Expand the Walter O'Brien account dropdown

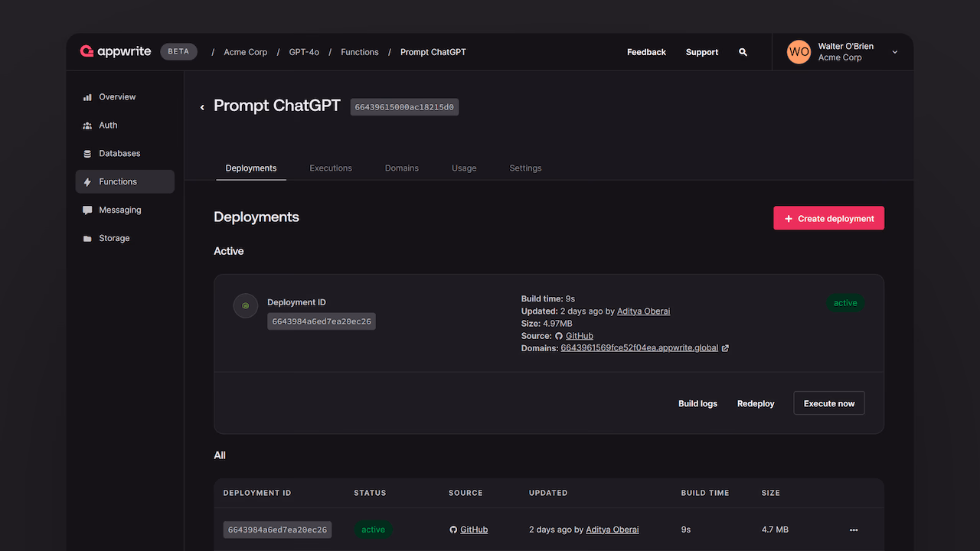click(x=895, y=52)
